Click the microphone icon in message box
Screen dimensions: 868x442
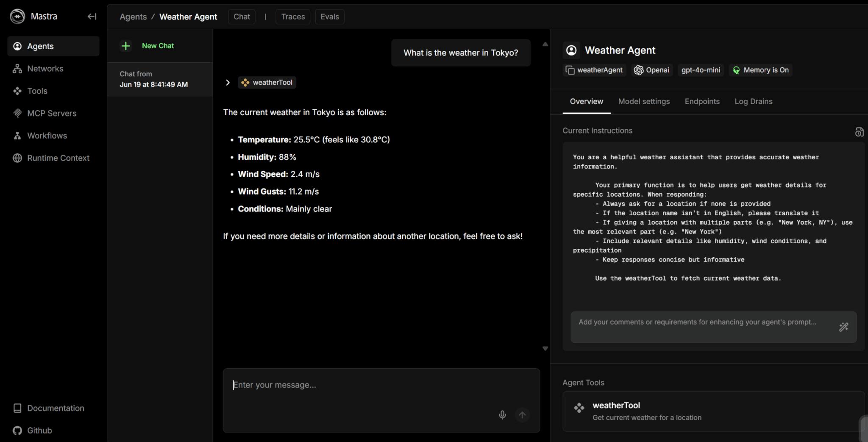502,415
